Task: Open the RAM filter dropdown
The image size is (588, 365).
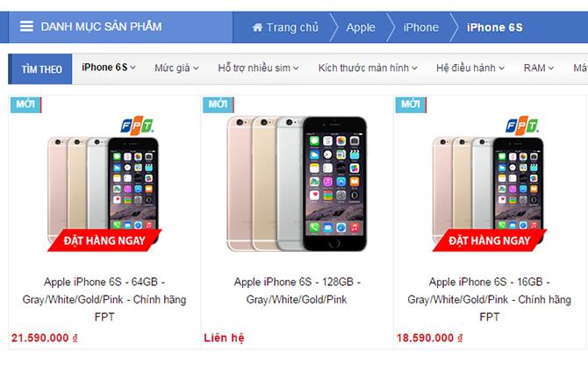Action: click(x=539, y=68)
